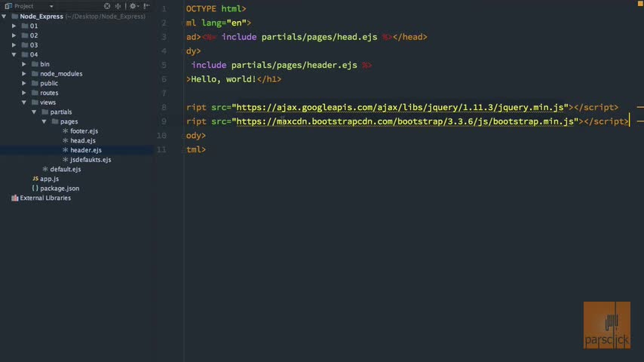Collapse the views folder
This screenshot has height=362, width=644.
(24, 103)
